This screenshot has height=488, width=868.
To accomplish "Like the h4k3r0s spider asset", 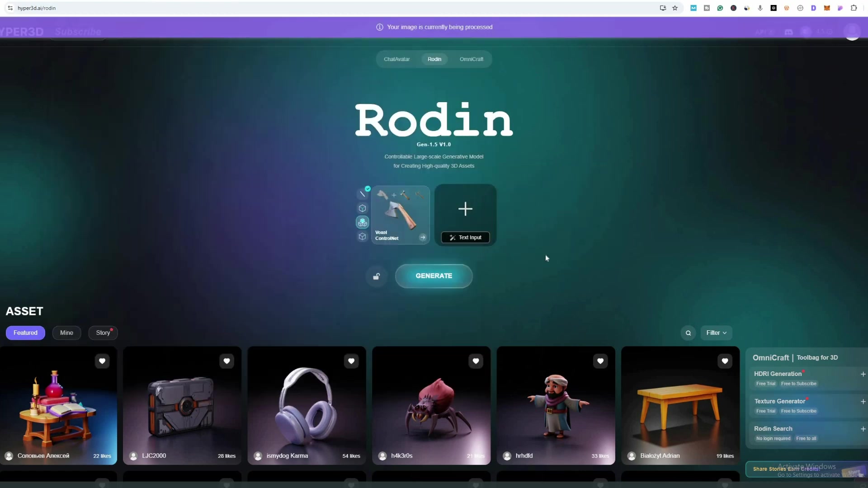I will pyautogui.click(x=476, y=361).
